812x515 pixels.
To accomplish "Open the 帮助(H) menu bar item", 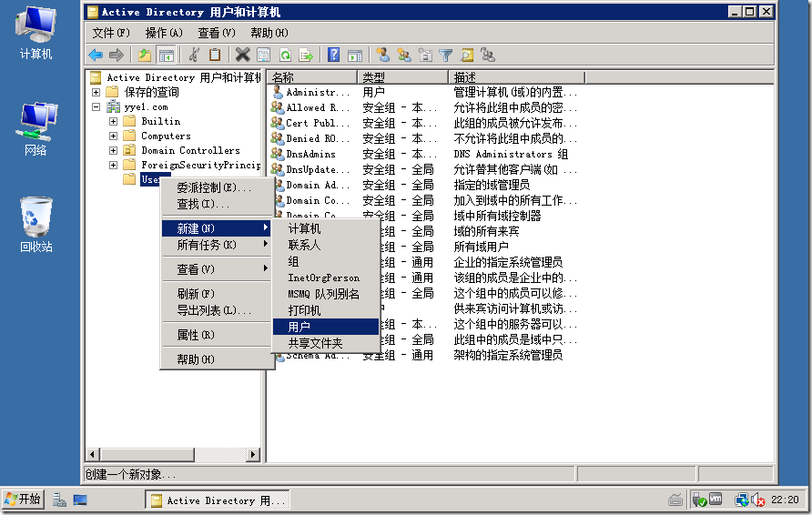I will (269, 33).
